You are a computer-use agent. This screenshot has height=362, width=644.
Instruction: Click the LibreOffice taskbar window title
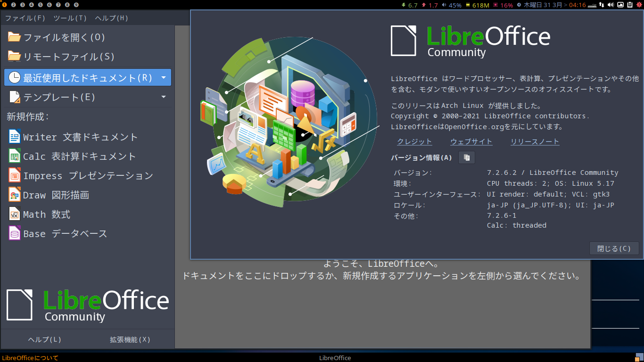click(x=335, y=358)
